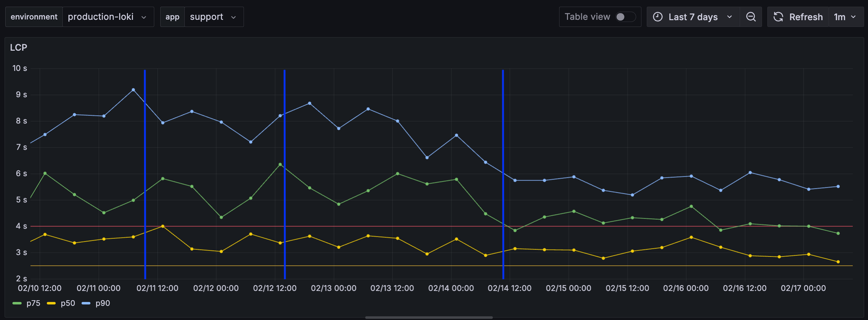Open the 1m refresh interval dropdown
Screen dimensions: 868x320
point(845,17)
